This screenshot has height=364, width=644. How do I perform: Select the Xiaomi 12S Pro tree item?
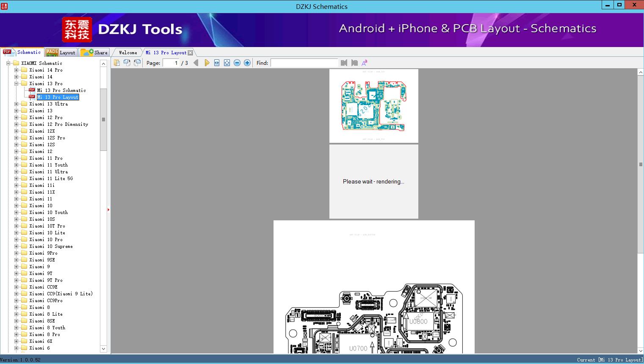[47, 138]
